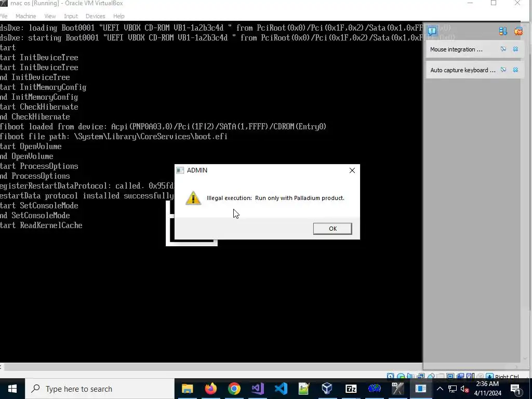Open the clock showing 2:36 AM
532x399 pixels.
(x=487, y=389)
